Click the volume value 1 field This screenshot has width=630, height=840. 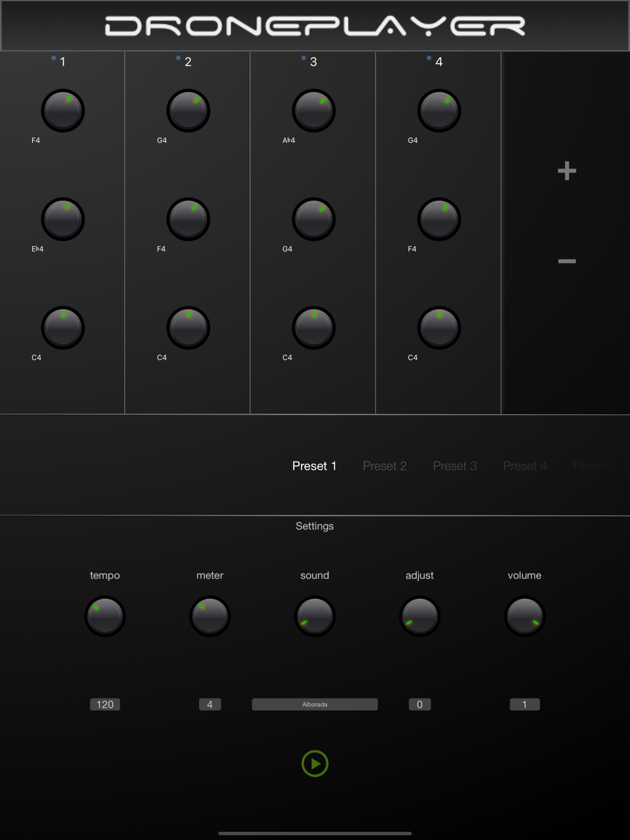525,704
